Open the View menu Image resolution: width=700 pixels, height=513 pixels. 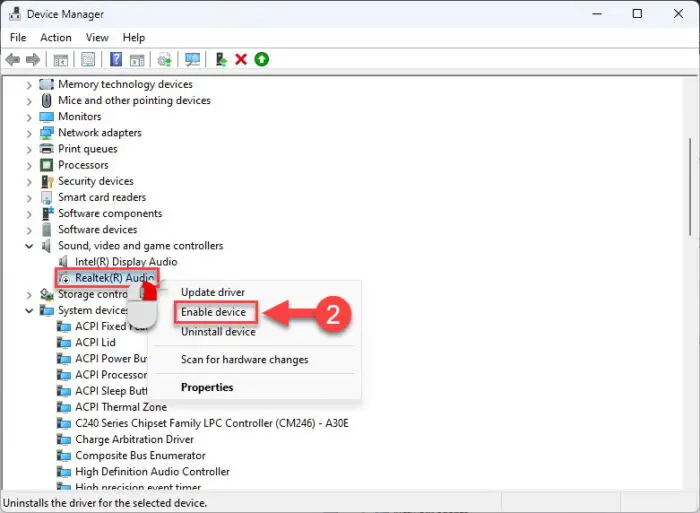tap(97, 38)
